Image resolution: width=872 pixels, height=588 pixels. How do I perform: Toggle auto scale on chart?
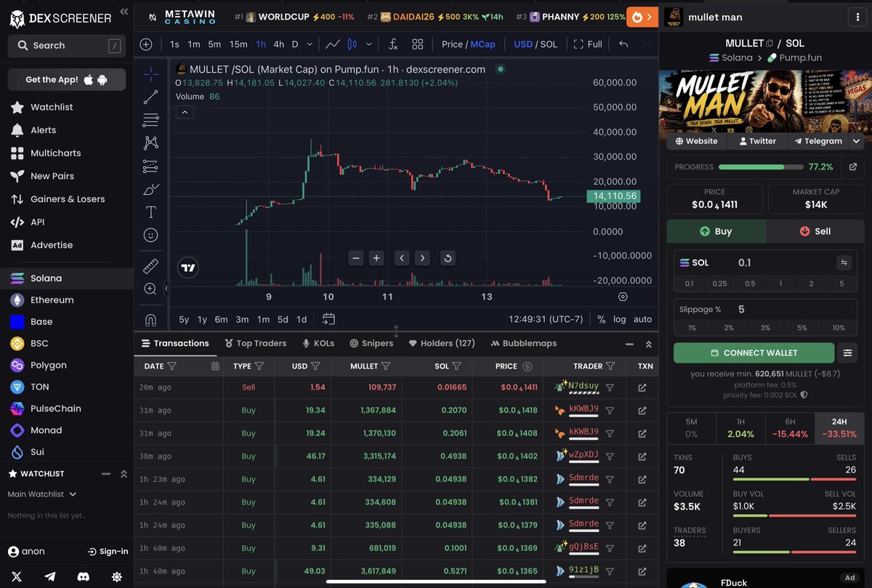(642, 319)
